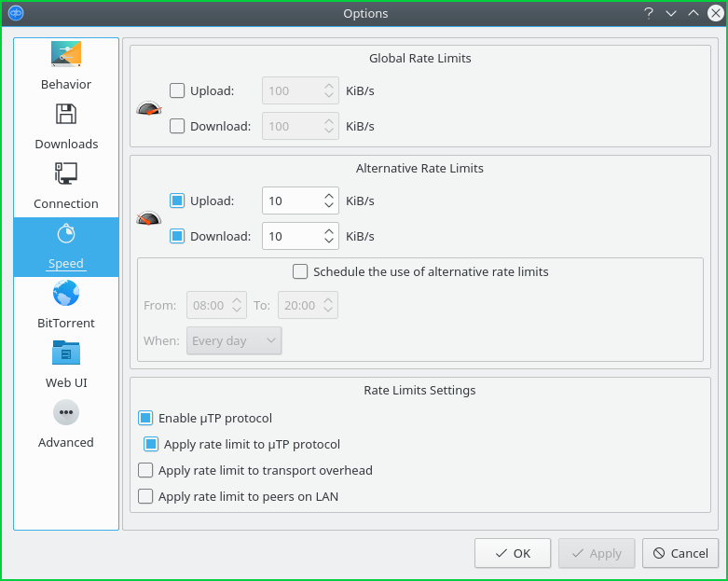This screenshot has height=581, width=728.
Task: Enable the global Upload rate limit checkbox
Action: point(177,91)
